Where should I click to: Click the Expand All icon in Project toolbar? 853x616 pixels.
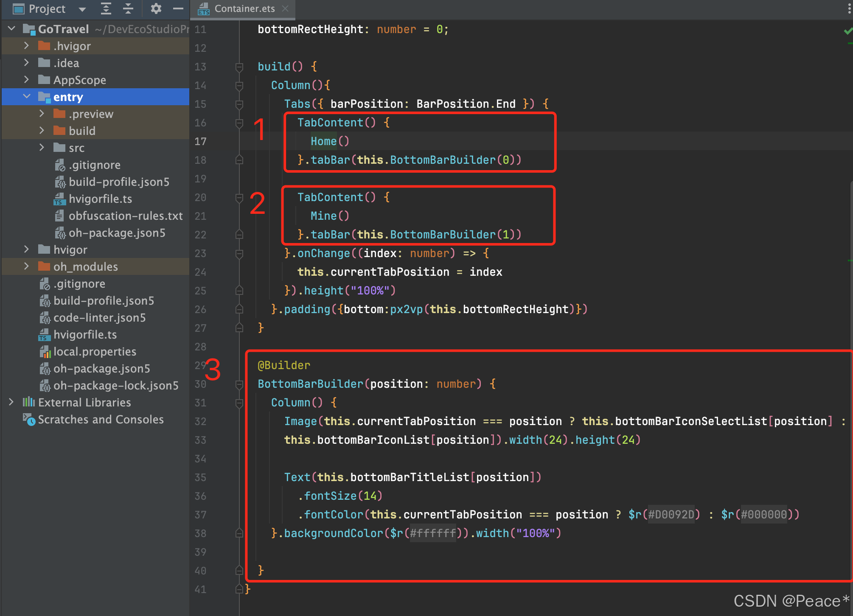click(106, 8)
